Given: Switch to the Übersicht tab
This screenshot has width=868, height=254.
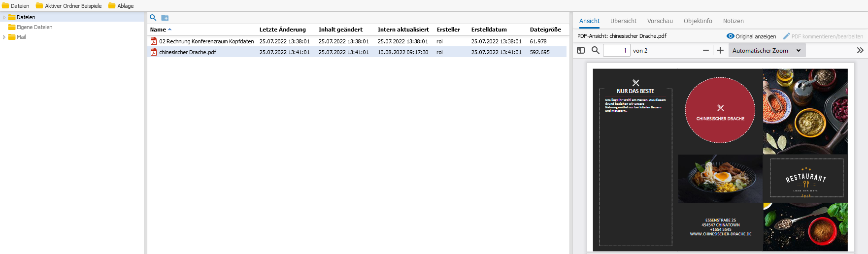Looking at the screenshot, I should [623, 21].
